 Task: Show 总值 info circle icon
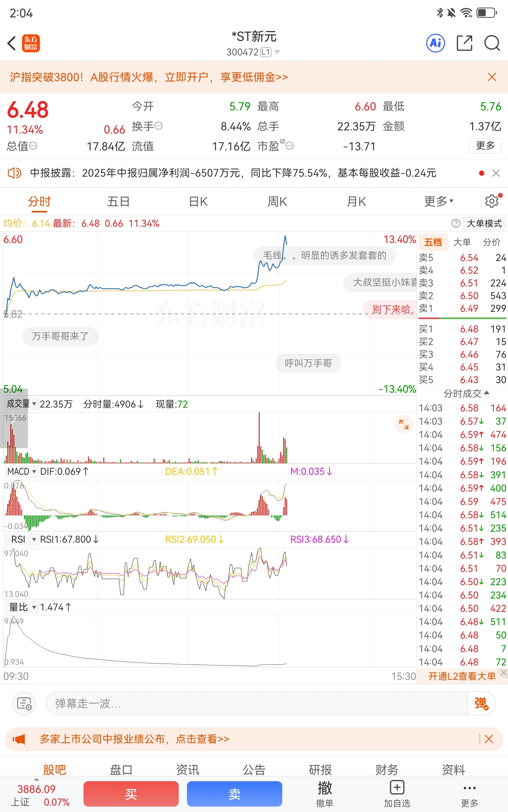[33, 146]
